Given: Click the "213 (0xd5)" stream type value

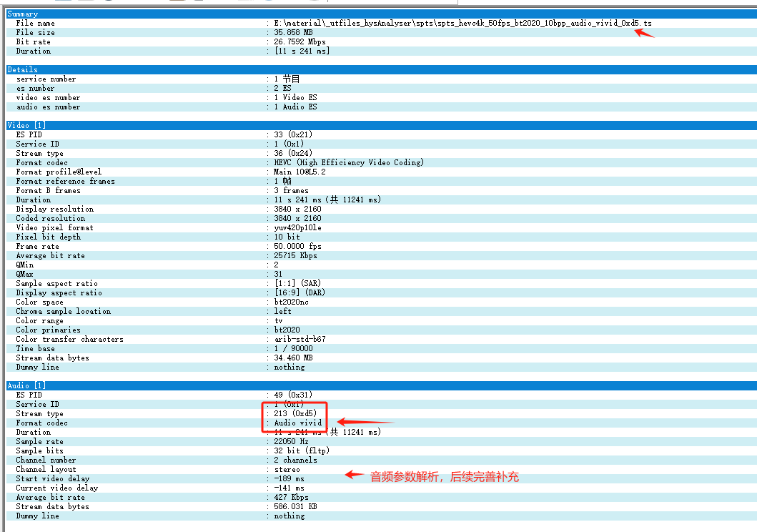Looking at the screenshot, I should 295,414.
